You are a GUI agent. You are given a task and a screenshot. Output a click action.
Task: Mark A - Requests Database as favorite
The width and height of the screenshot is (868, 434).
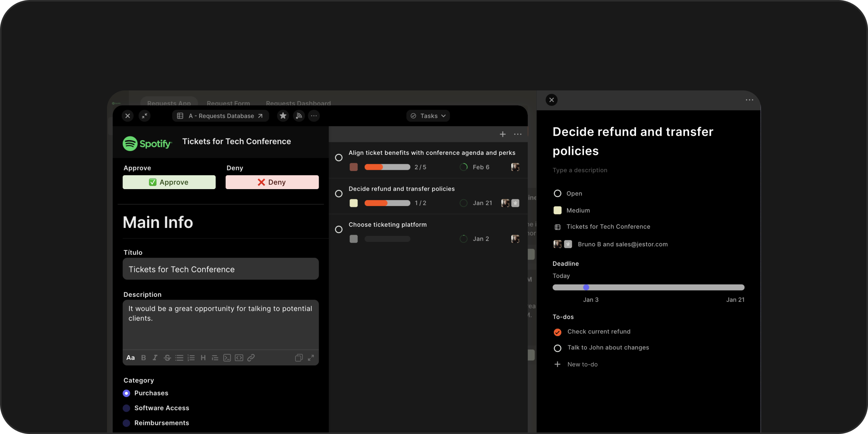coord(283,116)
